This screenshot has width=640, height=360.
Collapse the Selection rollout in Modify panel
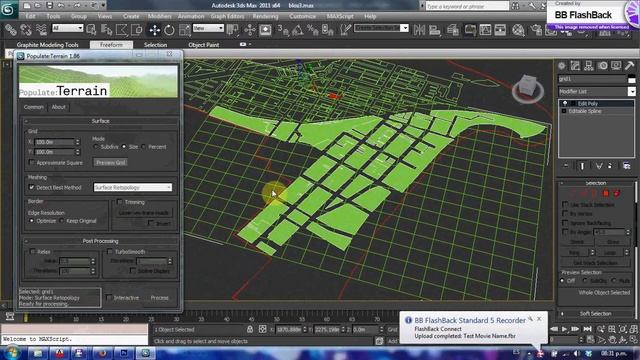[596, 183]
